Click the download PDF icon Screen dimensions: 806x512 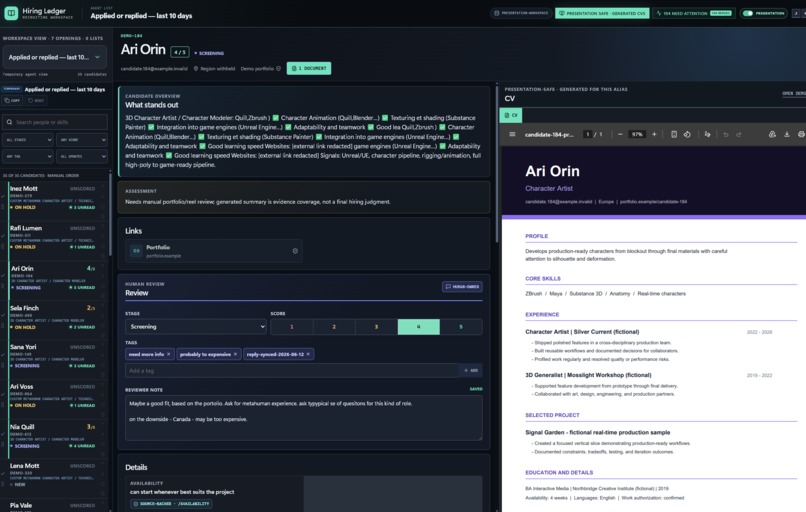pos(786,134)
